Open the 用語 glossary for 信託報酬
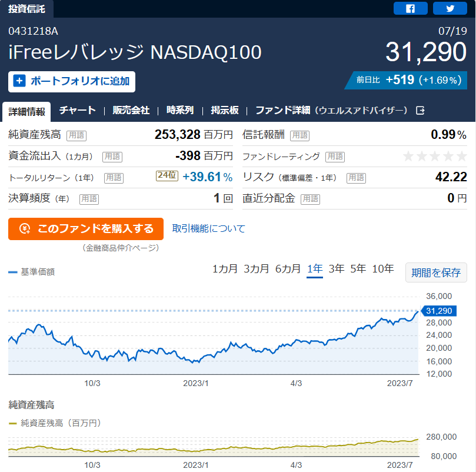 300,135
